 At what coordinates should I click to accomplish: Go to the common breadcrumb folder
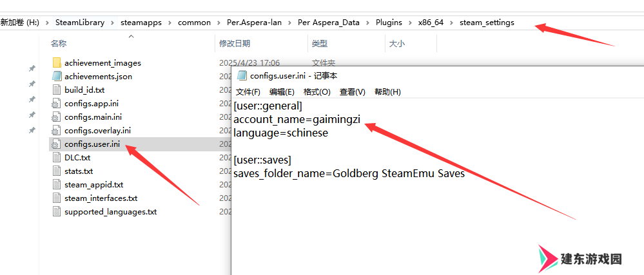point(194,23)
